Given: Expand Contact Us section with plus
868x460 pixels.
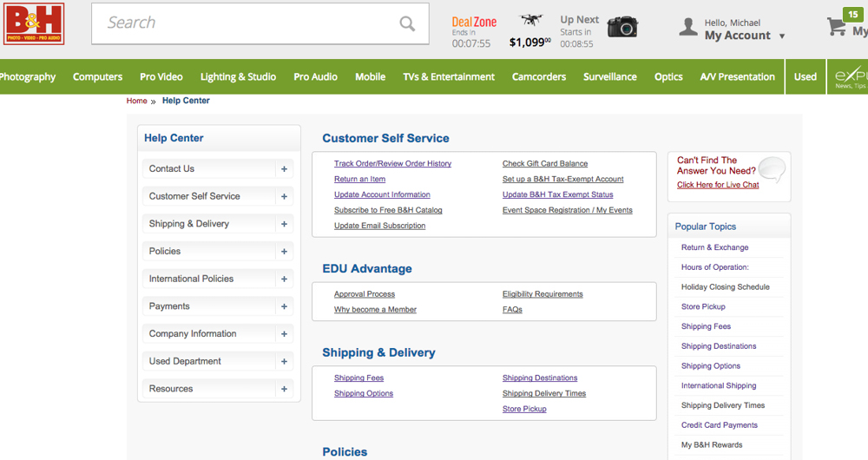Looking at the screenshot, I should coord(284,169).
